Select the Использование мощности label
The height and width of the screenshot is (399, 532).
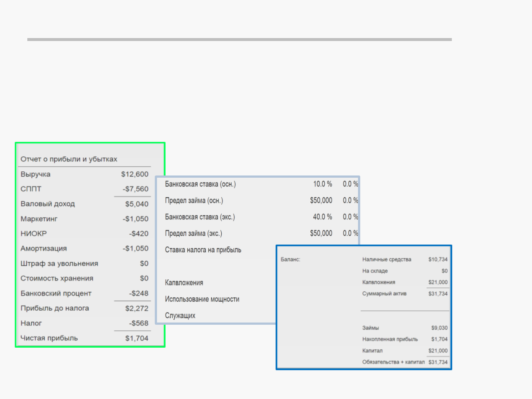(202, 299)
